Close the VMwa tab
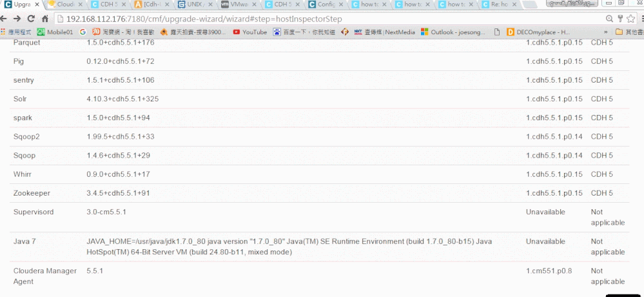The width and height of the screenshot is (644, 297). click(x=254, y=5)
